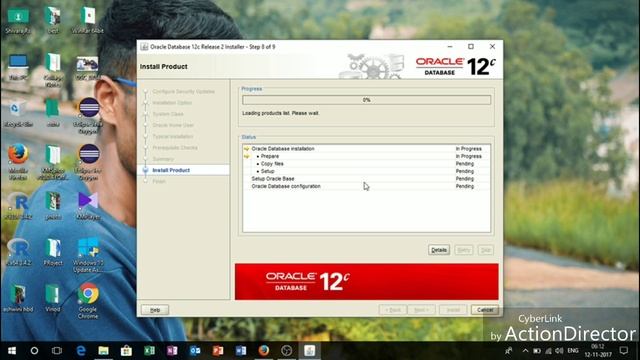Open the network status tray icon
Image resolution: width=640 pixels, height=360 pixels.
tap(548, 351)
